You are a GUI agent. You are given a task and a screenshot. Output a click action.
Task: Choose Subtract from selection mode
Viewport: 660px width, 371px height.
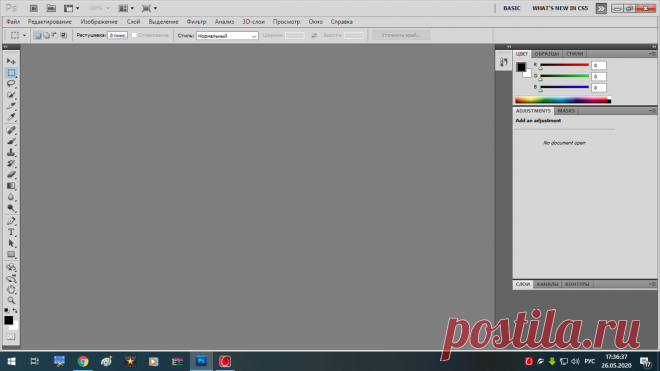point(55,35)
